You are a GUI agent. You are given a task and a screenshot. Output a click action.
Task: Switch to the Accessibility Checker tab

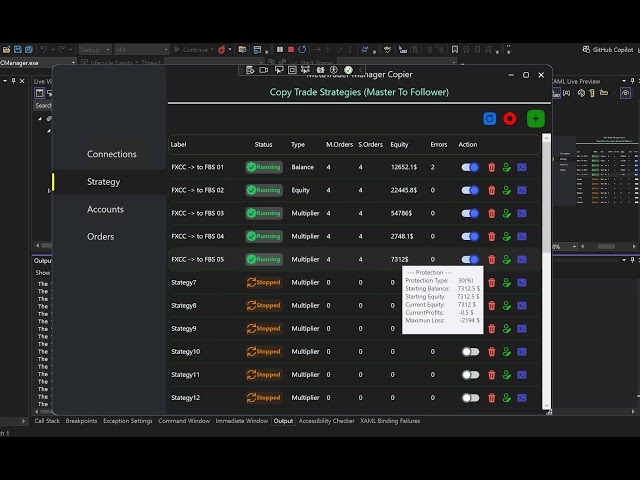327,421
